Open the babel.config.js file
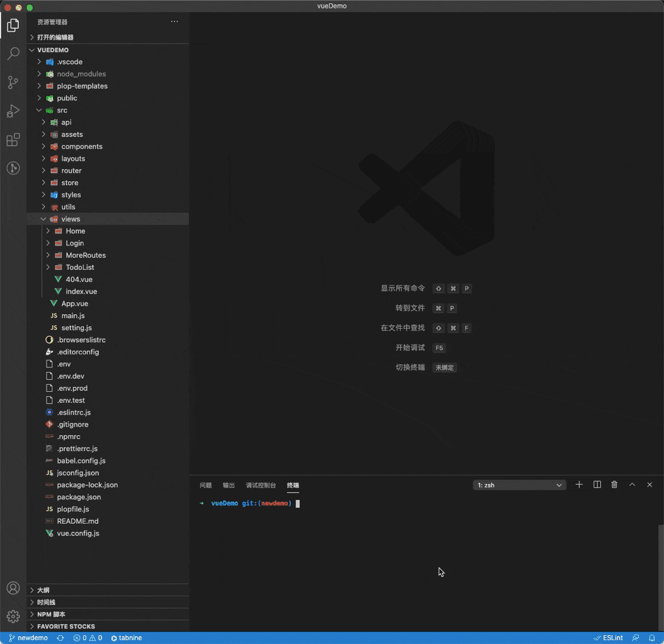This screenshot has width=664, height=644. [x=108, y=461]
